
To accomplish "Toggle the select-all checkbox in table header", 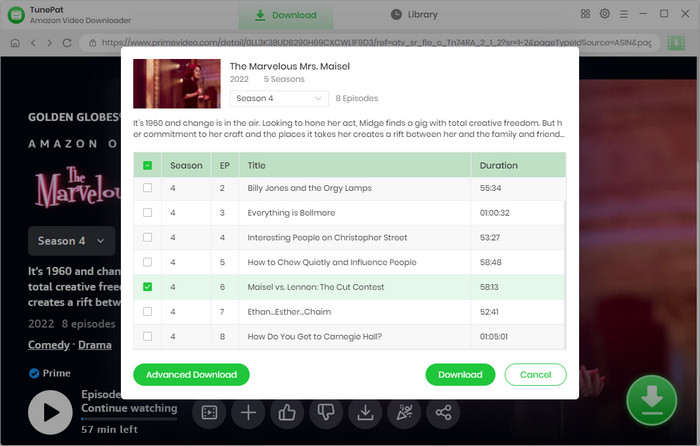I will coord(147,166).
